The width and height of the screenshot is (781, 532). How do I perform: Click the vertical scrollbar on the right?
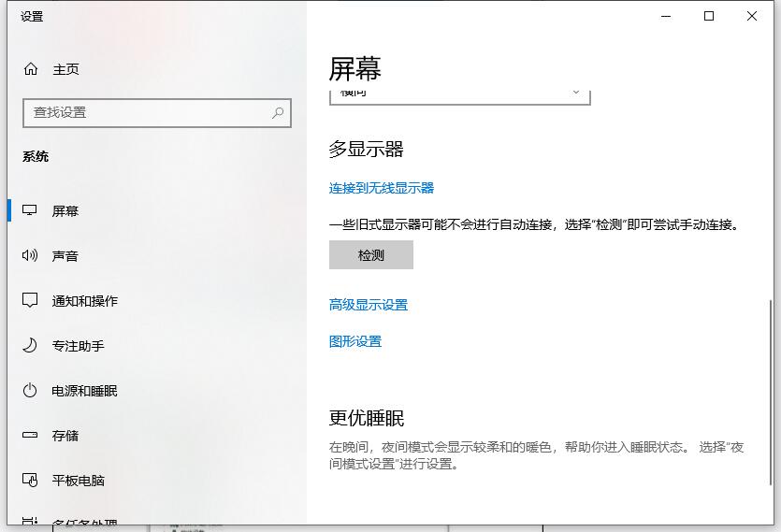[771, 391]
